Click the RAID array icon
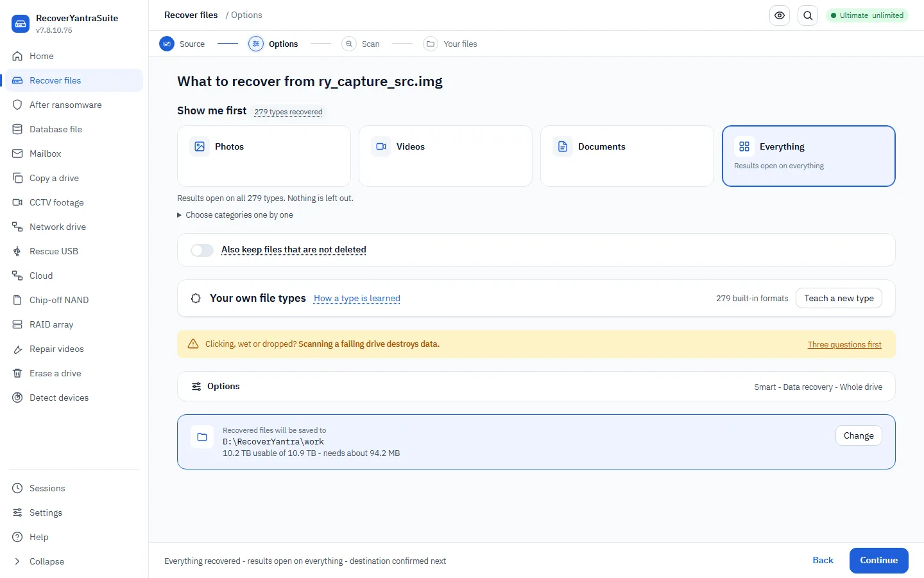This screenshot has height=578, width=924. pyautogui.click(x=17, y=324)
